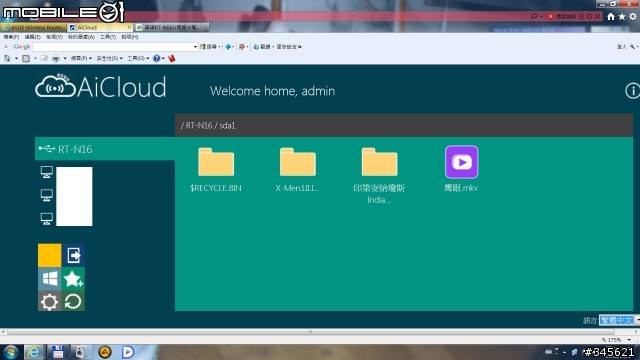The height and width of the screenshot is (360, 640).
Task: Click the logout arrow icon tile
Action: [x=73, y=255]
